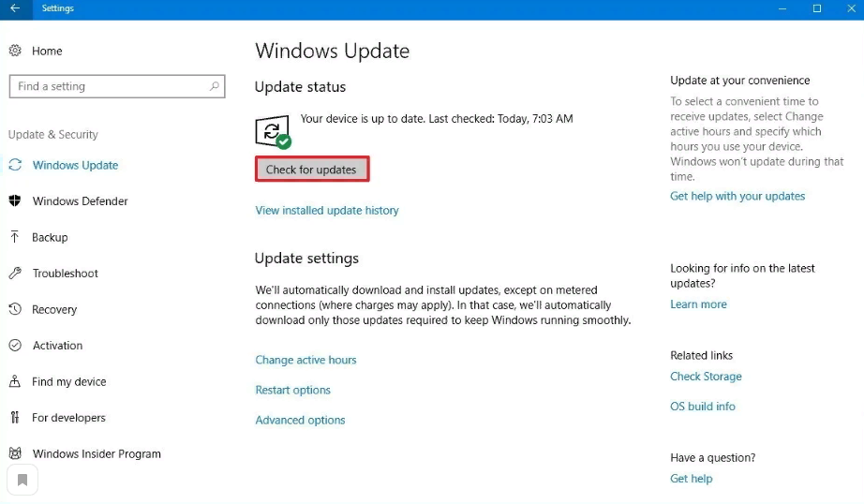Open View installed update history link
Image resolution: width=864 pixels, height=504 pixels.
[327, 211]
